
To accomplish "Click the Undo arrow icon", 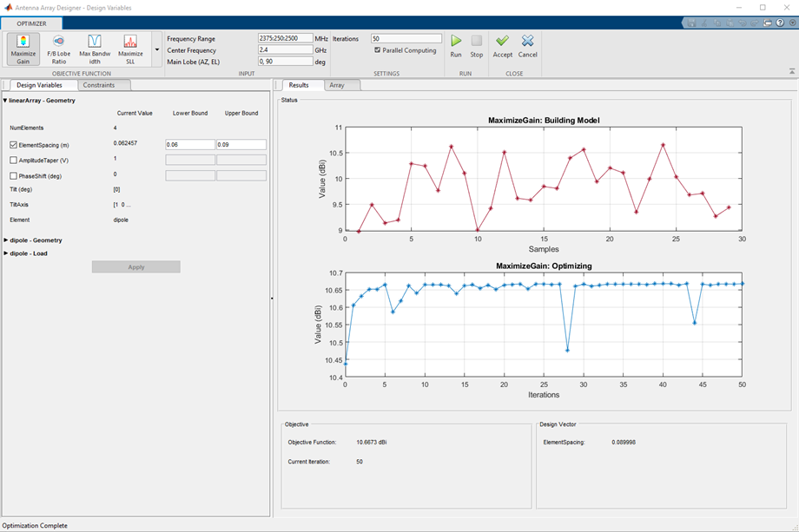I will click(x=743, y=23).
